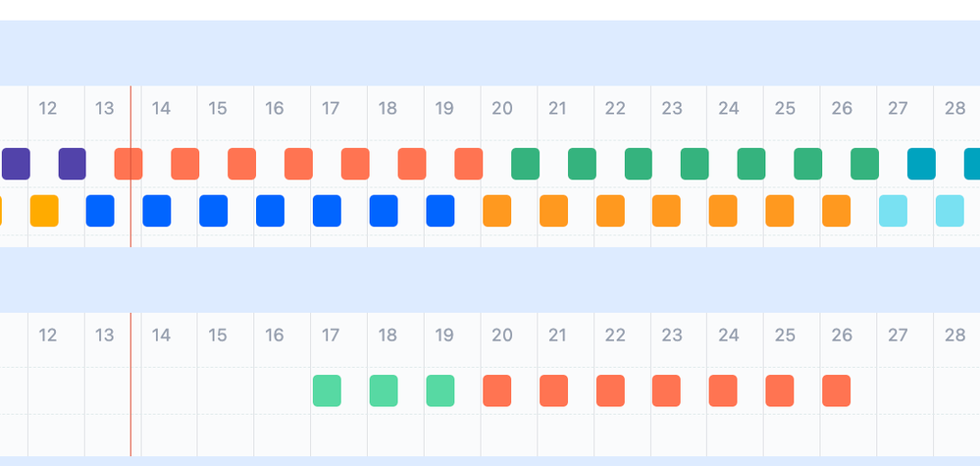980x466 pixels.
Task: Click the last dark green square in the upper timeline
Action: [865, 164]
